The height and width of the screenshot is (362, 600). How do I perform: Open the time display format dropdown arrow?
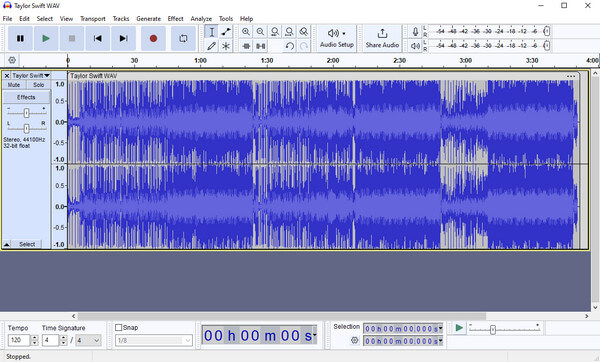[315, 336]
